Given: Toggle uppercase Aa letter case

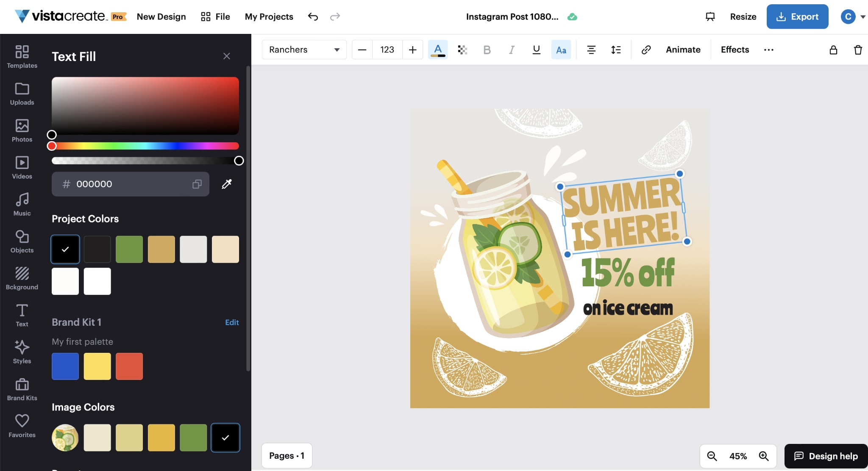Looking at the screenshot, I should click(561, 50).
